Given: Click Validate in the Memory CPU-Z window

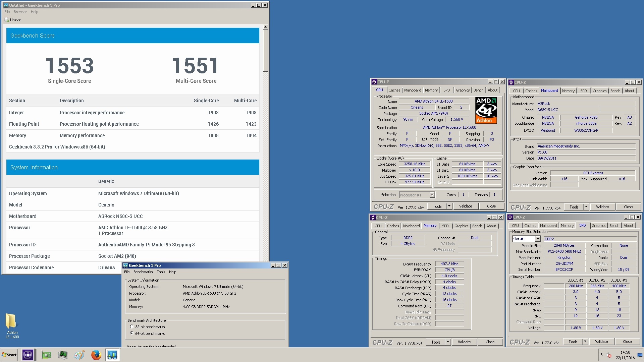Looking at the screenshot, I should (464, 342).
